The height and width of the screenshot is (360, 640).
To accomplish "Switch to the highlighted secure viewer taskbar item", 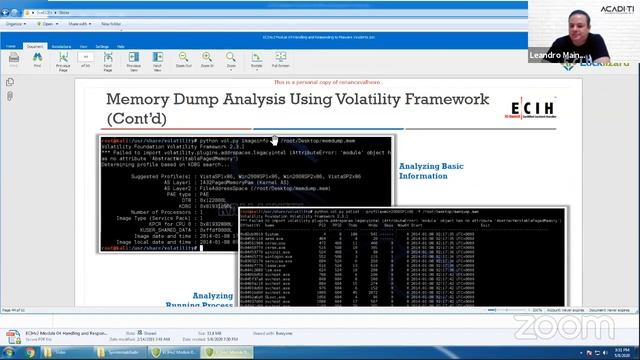I will pos(228,352).
